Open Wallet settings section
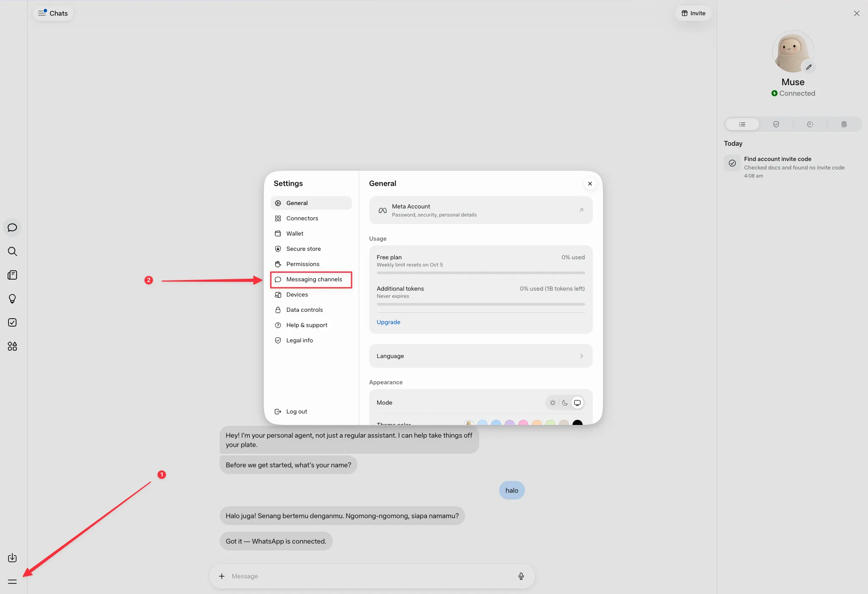Viewport: 868px width, 594px height. point(311,233)
